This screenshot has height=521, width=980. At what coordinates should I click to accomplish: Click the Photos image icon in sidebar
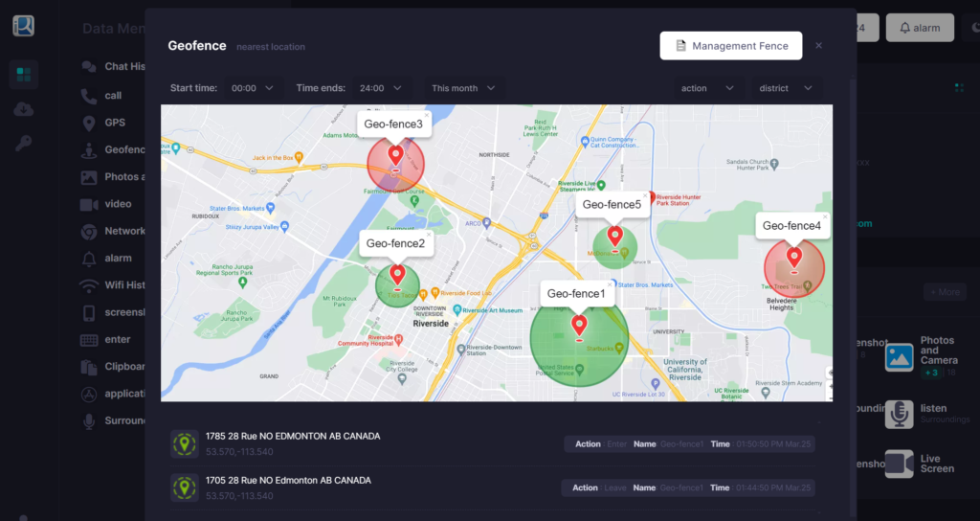tap(89, 177)
